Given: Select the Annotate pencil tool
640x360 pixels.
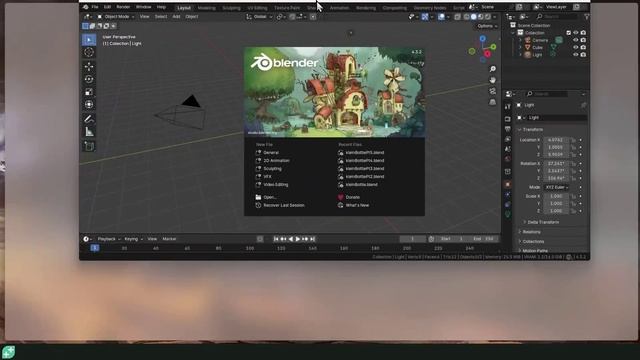Looking at the screenshot, I should [89, 119].
